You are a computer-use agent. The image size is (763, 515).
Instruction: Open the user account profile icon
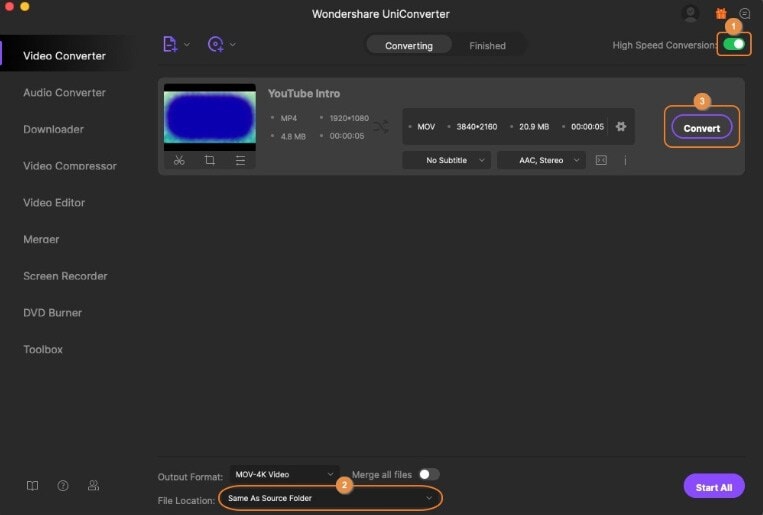click(x=690, y=14)
